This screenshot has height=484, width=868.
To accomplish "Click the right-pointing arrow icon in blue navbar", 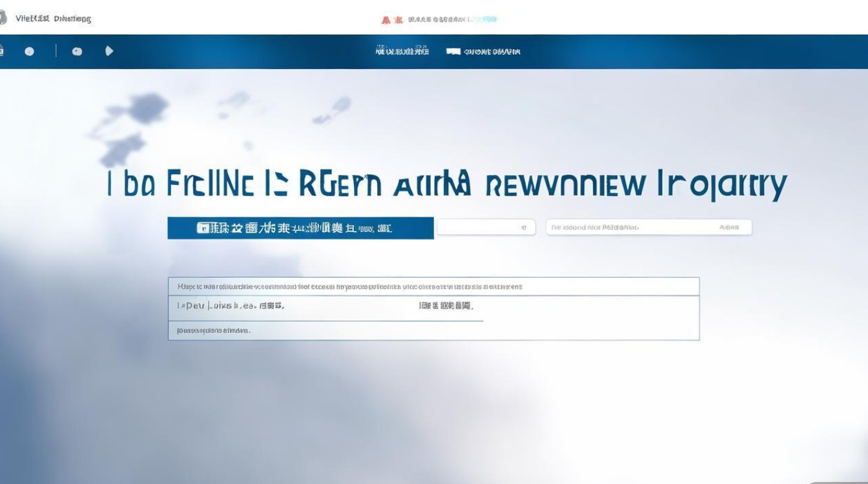I will 109,51.
